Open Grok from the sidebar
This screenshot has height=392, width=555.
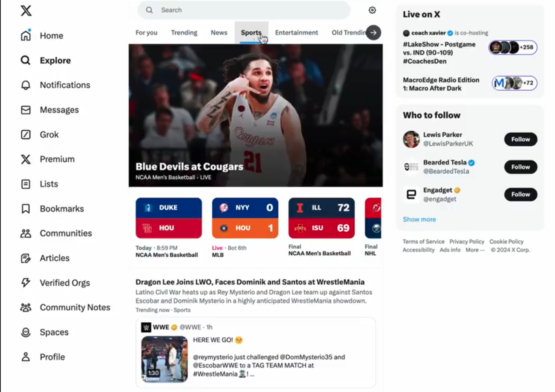click(26, 135)
